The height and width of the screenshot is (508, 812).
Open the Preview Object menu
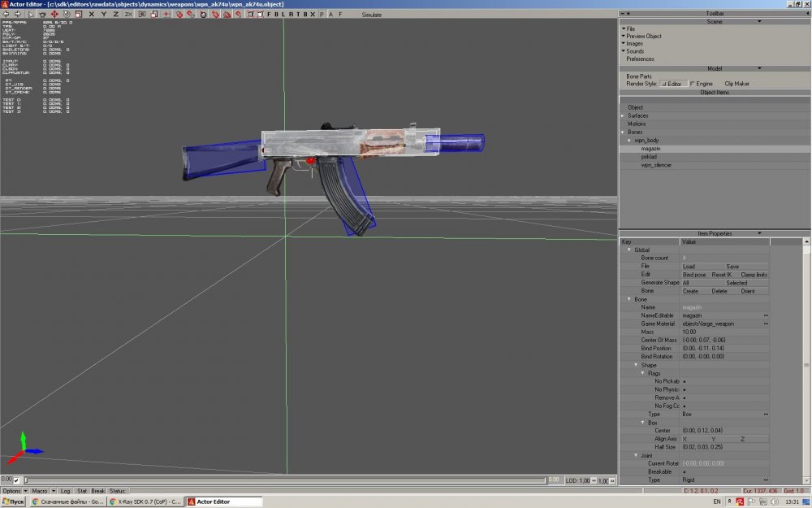coord(643,36)
